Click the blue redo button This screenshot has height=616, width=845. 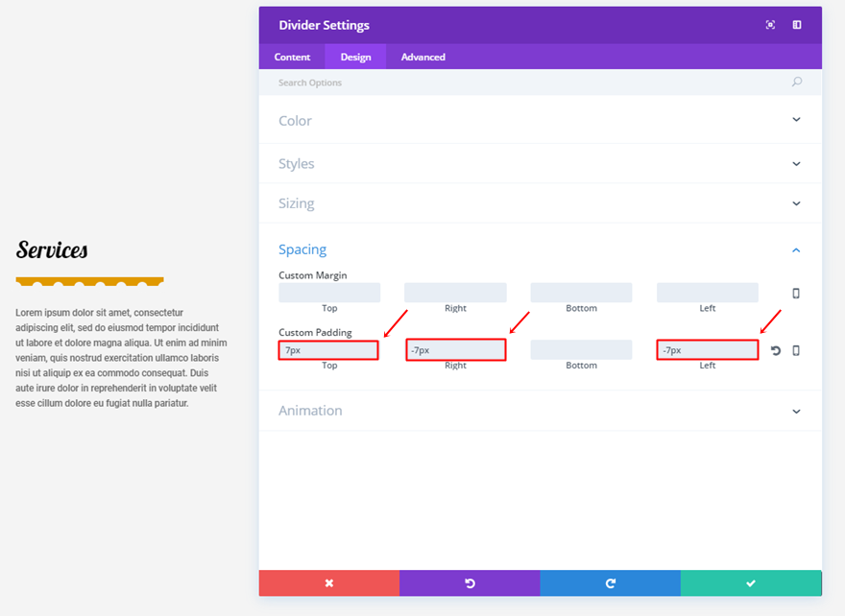point(610,583)
